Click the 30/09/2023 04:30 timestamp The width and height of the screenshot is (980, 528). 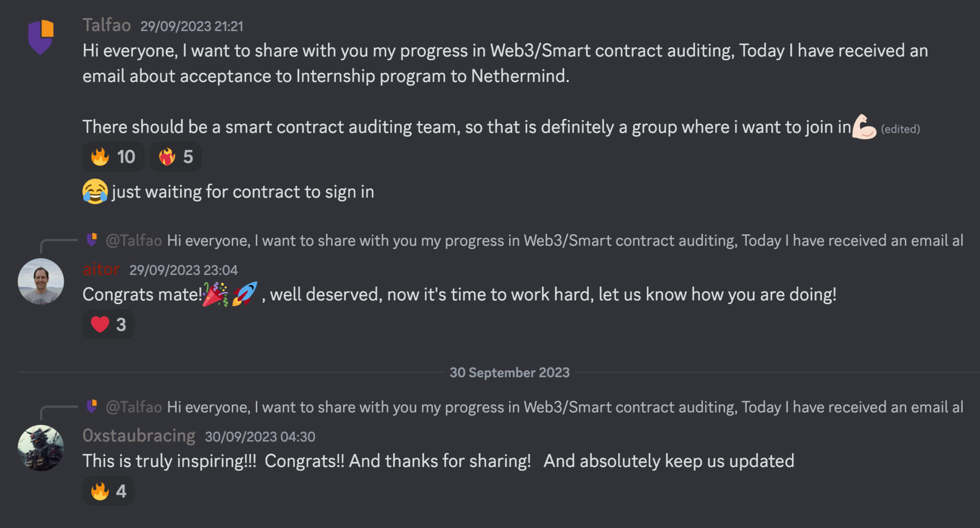(x=260, y=437)
